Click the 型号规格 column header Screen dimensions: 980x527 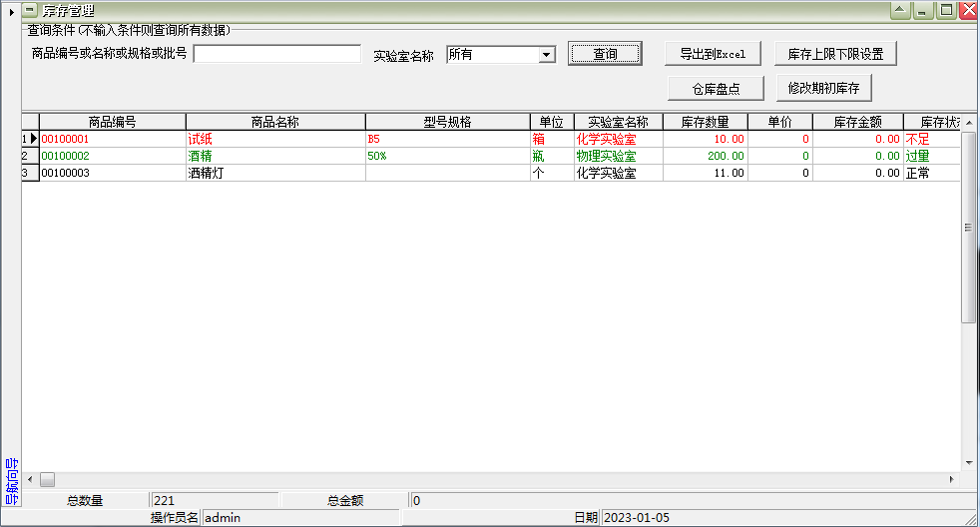point(447,122)
